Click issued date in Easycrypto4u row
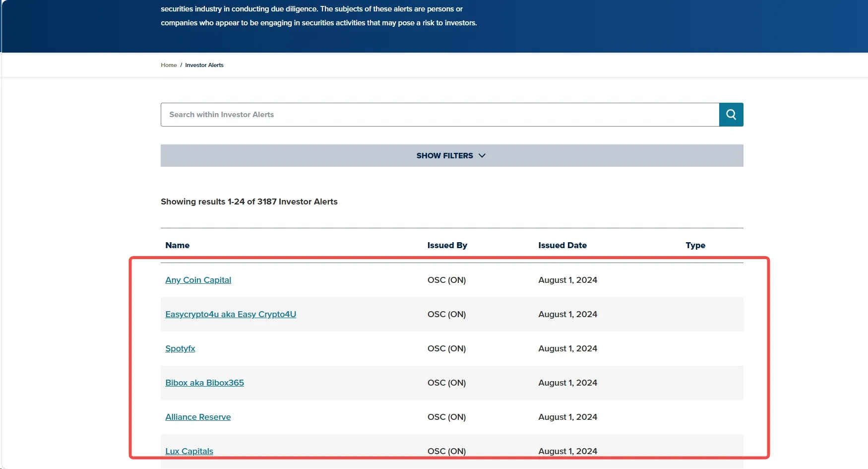The height and width of the screenshot is (469, 868). click(568, 314)
